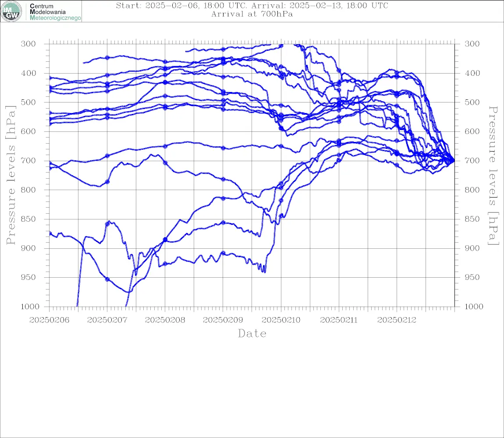Click the left axis 700 label
The width and height of the screenshot is (504, 438).
tap(28, 160)
